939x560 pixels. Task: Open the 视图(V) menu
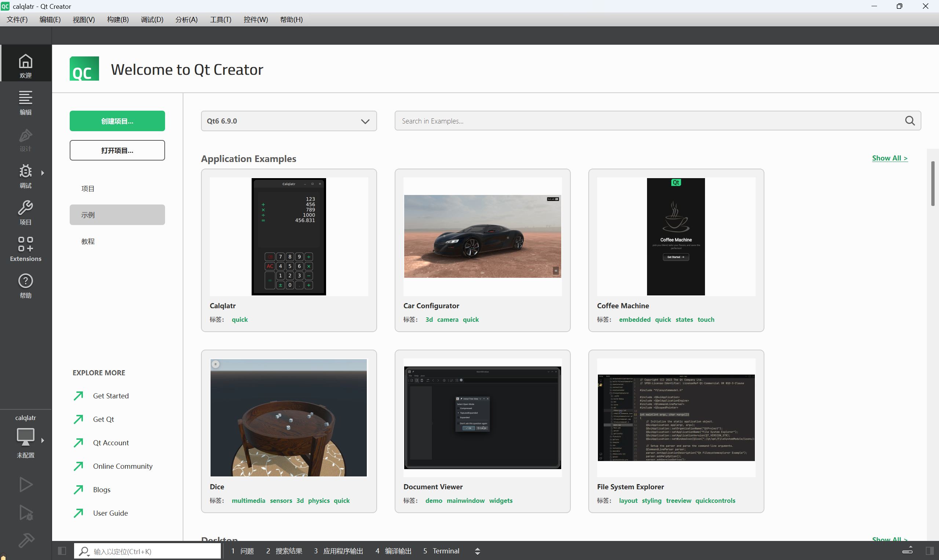click(84, 20)
